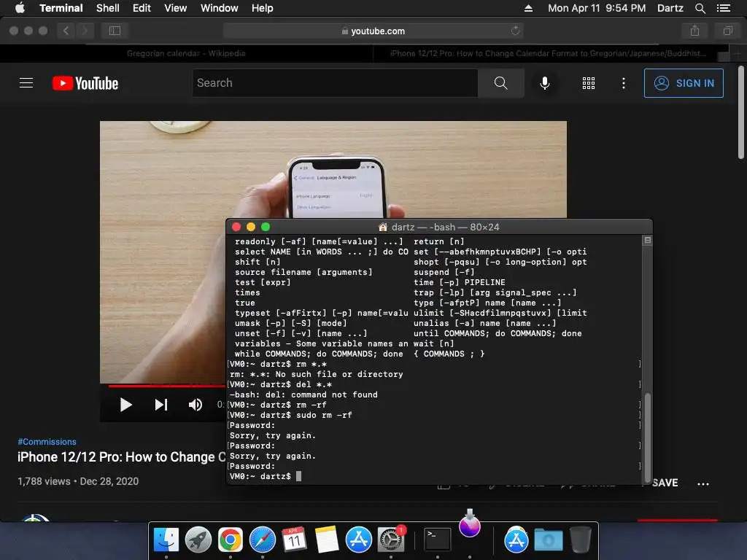The image size is (747, 560).
Task: Click the red video progress bar
Action: [167, 386]
